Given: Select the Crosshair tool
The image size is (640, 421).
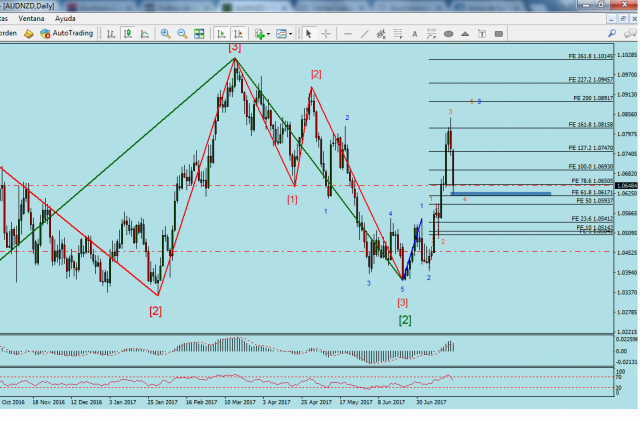Looking at the screenshot, I should [326, 34].
